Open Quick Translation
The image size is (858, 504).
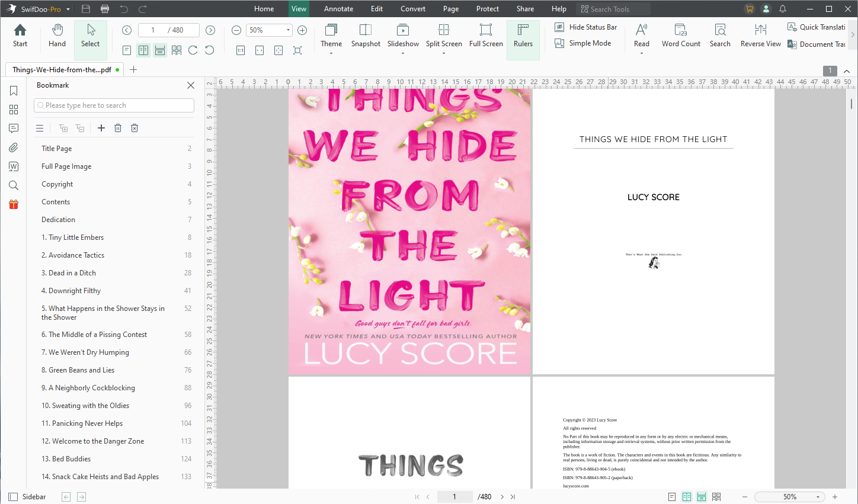(x=817, y=27)
